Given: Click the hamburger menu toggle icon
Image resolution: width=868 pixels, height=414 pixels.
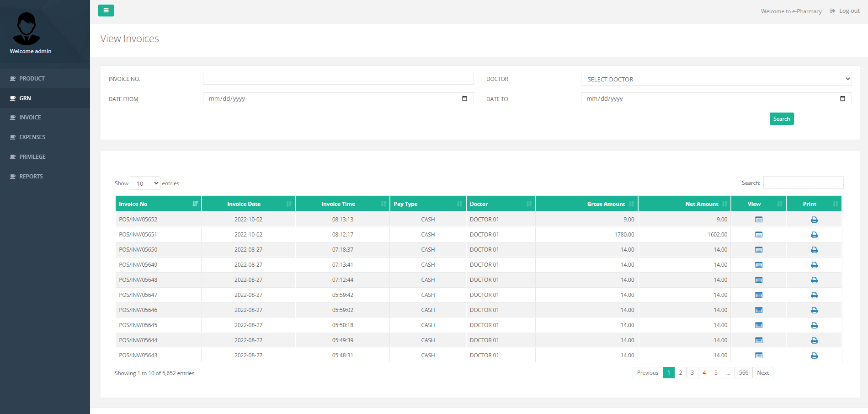Looking at the screenshot, I should [106, 10].
